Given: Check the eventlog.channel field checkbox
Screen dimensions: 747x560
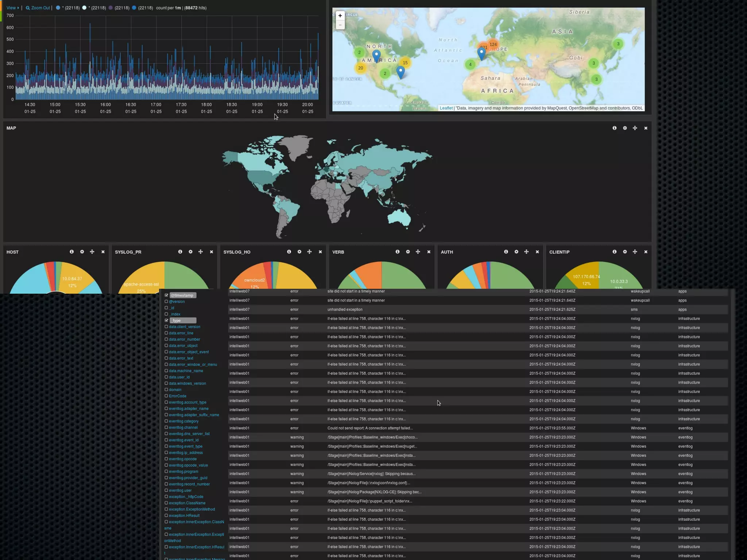Looking at the screenshot, I should [x=167, y=427].
